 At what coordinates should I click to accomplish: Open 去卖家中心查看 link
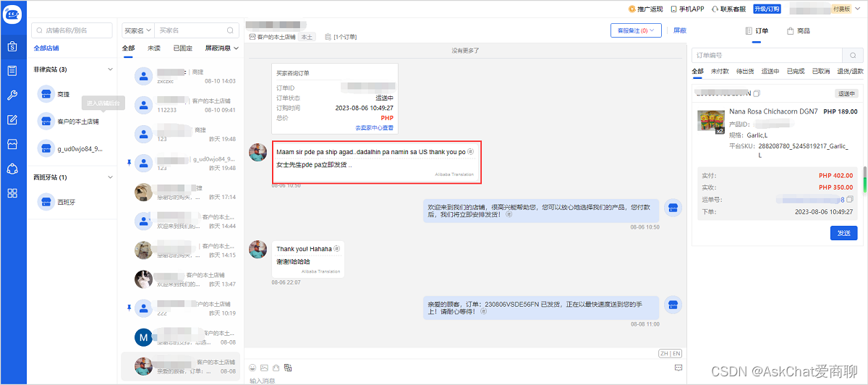pos(374,127)
